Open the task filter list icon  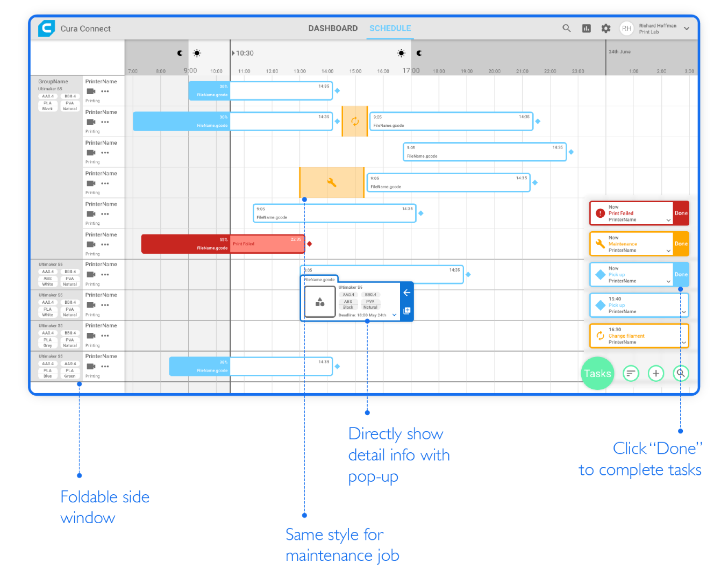[631, 373]
